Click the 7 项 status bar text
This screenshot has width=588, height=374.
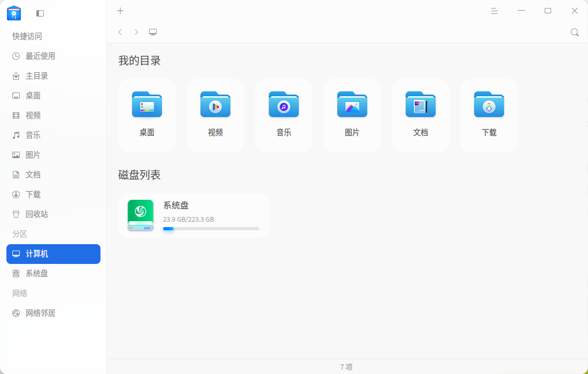point(346,367)
